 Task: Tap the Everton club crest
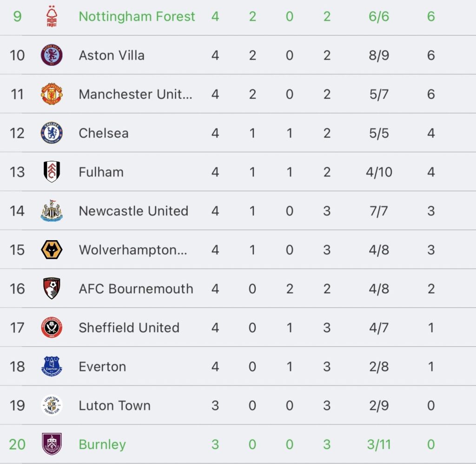52,366
